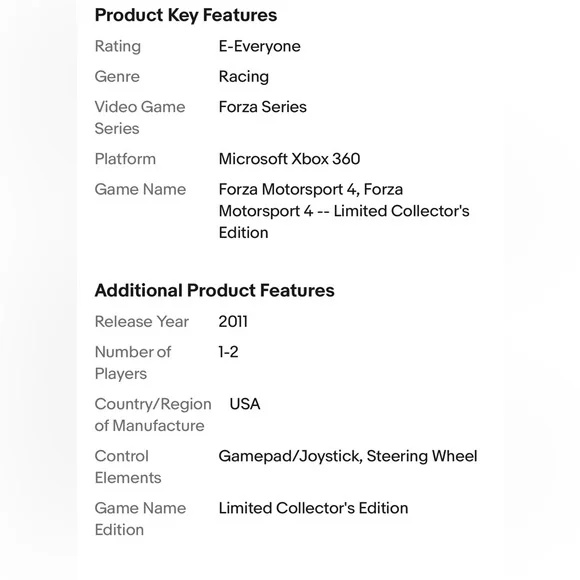The image size is (580, 580).
Task: Click the USA country of manufacture value
Action: pos(245,404)
